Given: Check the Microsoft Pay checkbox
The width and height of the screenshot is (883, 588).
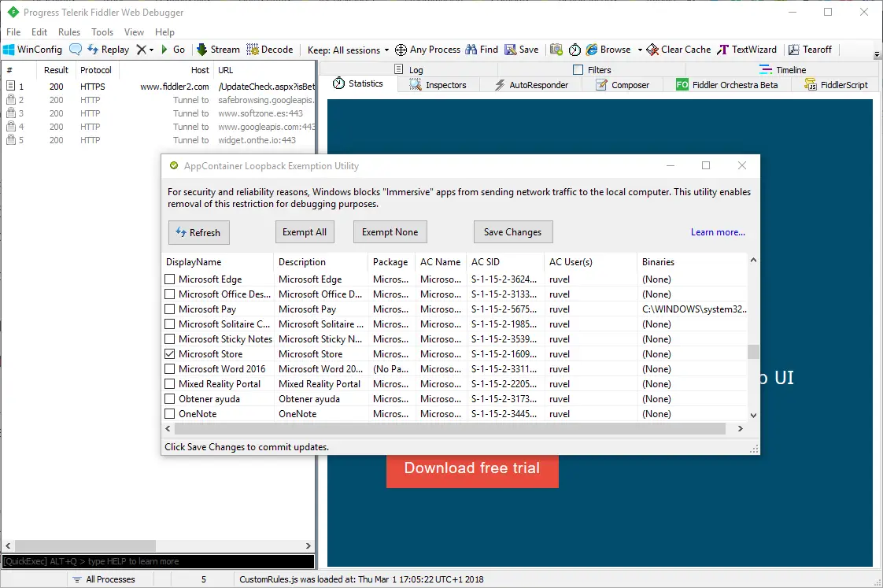Looking at the screenshot, I should click(169, 309).
